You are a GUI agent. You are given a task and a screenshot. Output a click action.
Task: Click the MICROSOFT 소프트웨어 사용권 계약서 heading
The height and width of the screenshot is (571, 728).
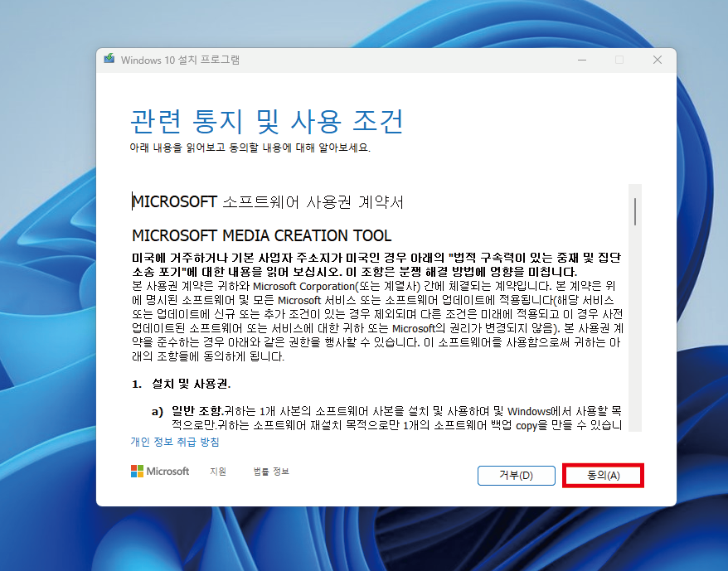268,202
